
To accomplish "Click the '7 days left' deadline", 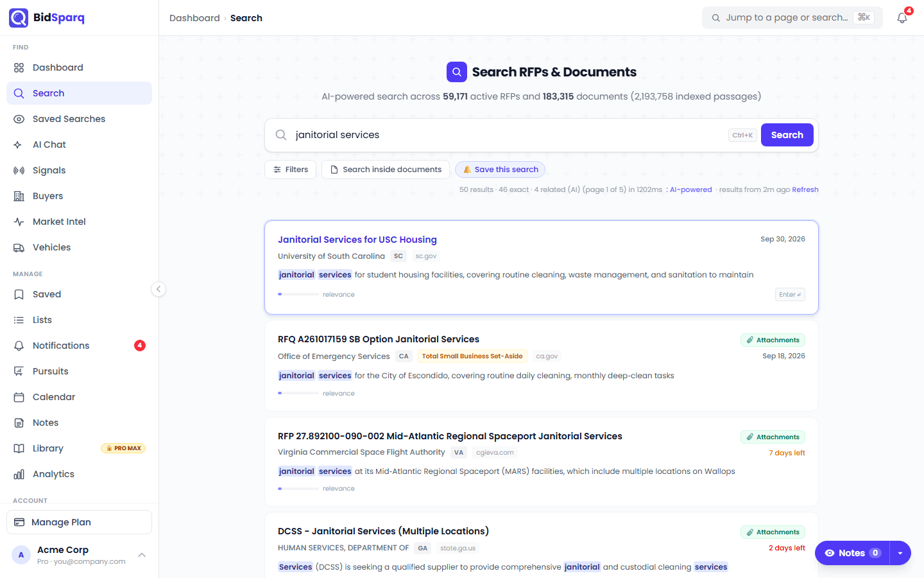I will (787, 453).
